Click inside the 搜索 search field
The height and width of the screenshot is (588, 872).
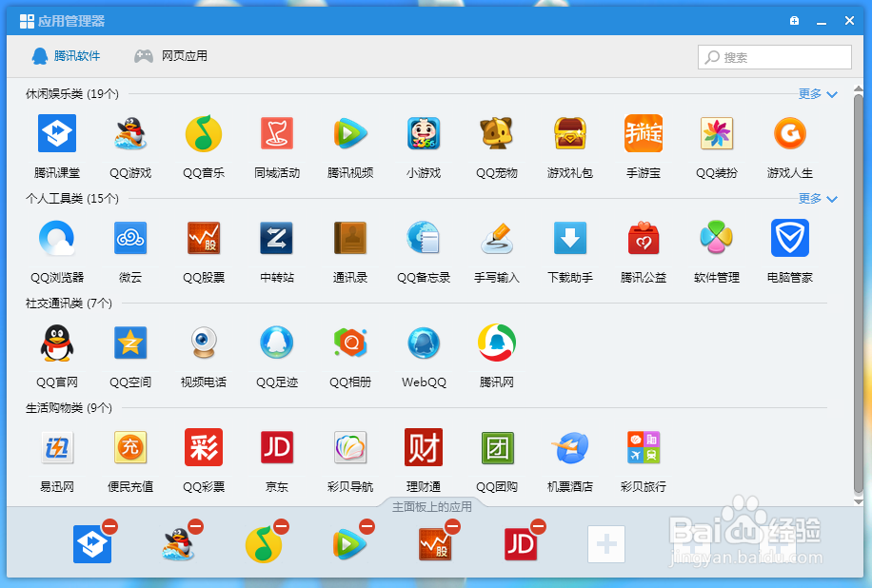[774, 57]
